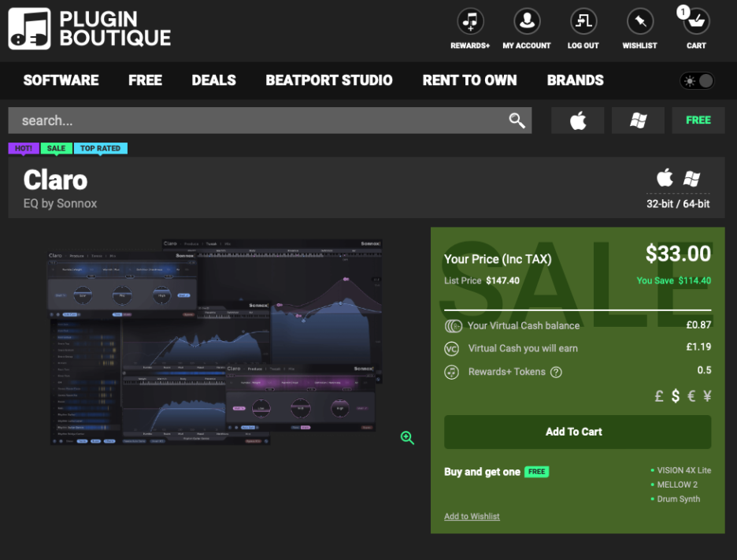Click the green FREE filter button
This screenshot has width=737, height=560.
coord(698,121)
